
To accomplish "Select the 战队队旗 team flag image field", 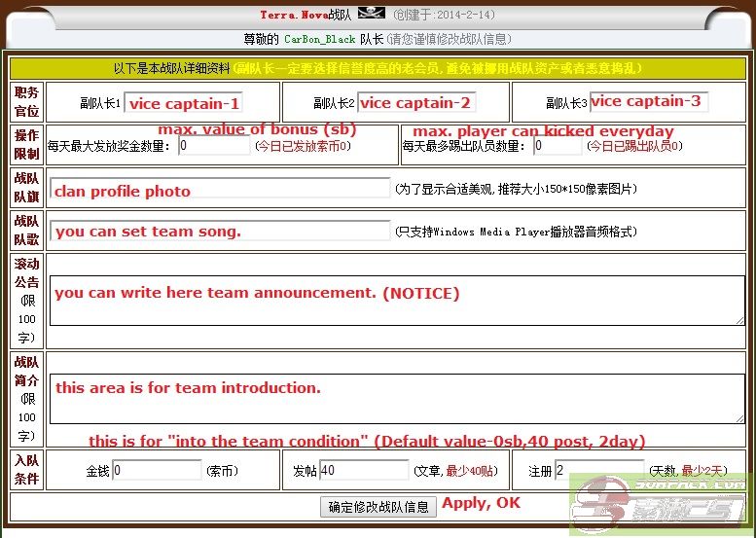I will click(x=220, y=190).
